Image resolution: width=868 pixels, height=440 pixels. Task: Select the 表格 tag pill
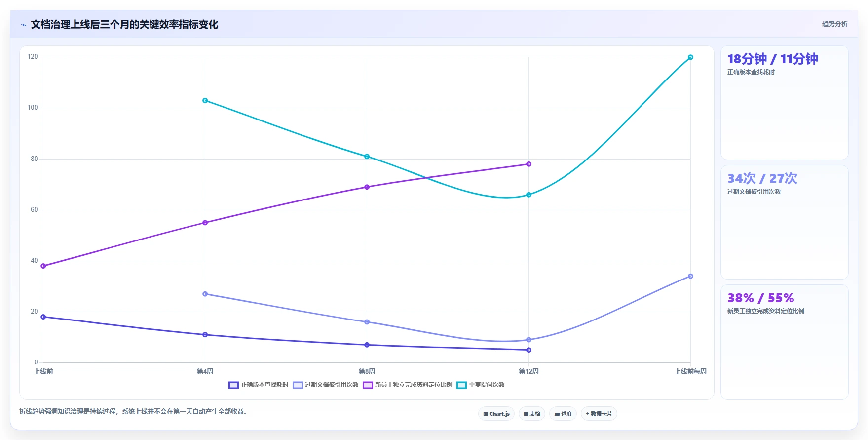pyautogui.click(x=532, y=414)
